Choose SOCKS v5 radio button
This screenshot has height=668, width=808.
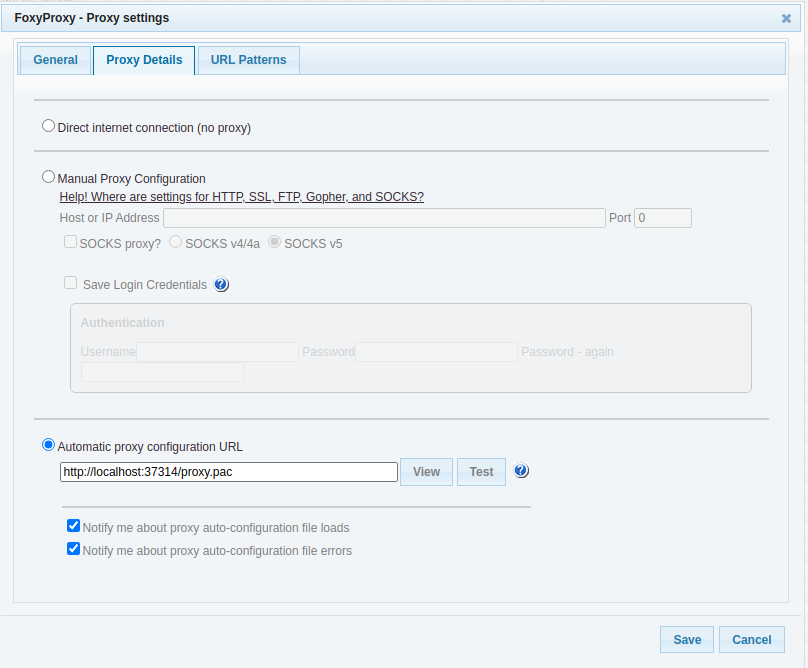[275, 242]
